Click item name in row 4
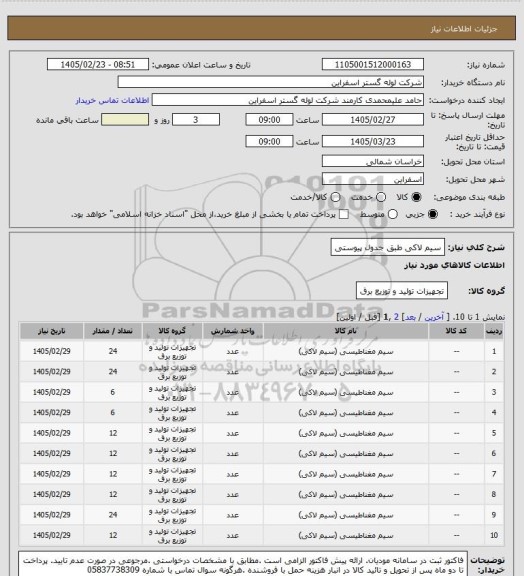The image size is (524, 576). click(x=346, y=413)
